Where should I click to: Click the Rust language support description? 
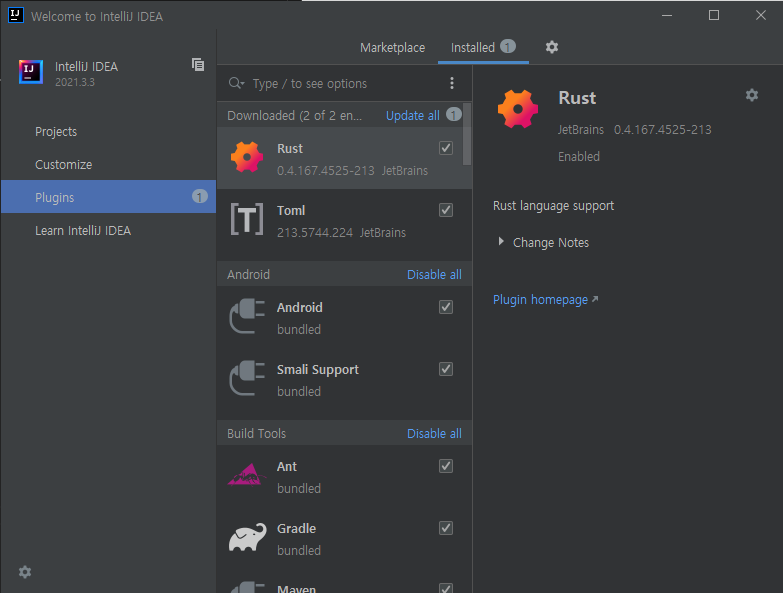click(553, 206)
